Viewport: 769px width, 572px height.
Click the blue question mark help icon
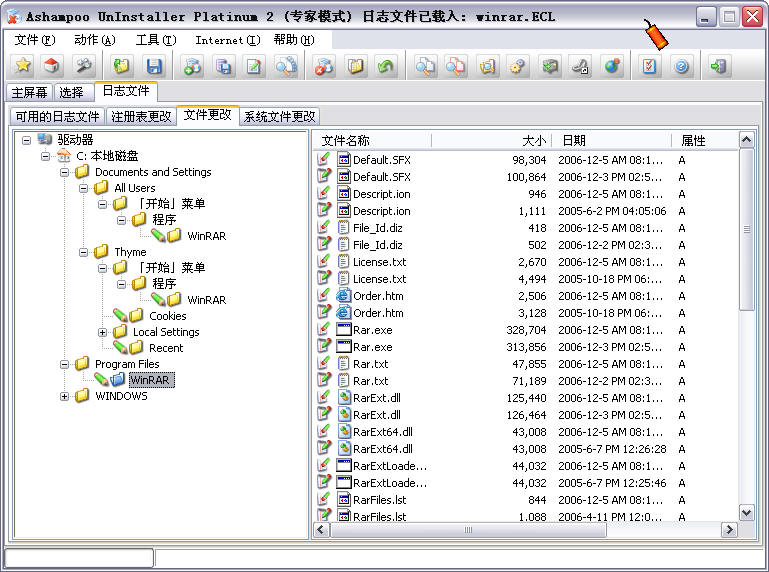(x=681, y=65)
